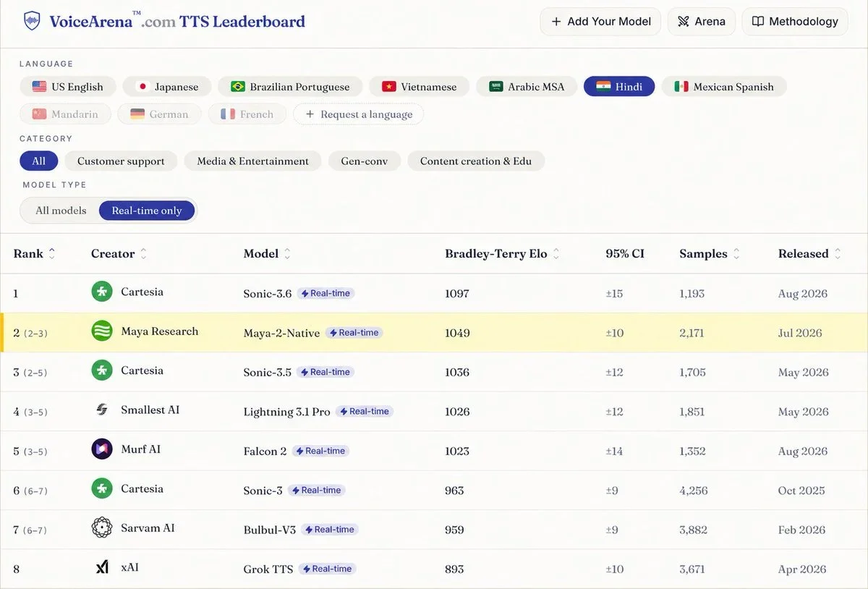868x589 pixels.
Task: Select the Real-time only model filter
Action: click(147, 211)
